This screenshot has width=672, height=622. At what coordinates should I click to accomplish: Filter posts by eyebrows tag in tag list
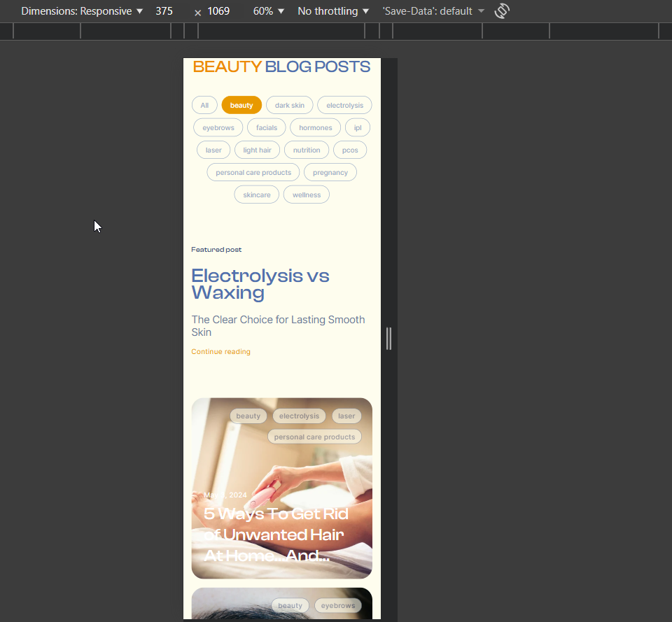click(218, 127)
